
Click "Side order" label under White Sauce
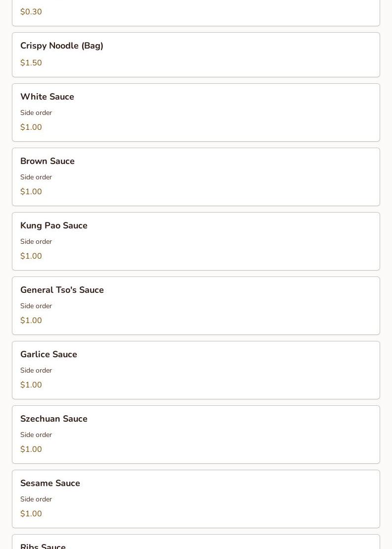[36, 113]
